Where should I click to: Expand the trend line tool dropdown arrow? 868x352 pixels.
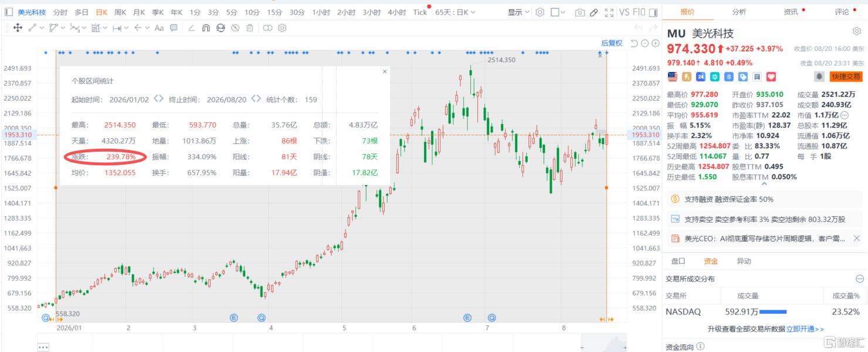[x=42, y=28]
